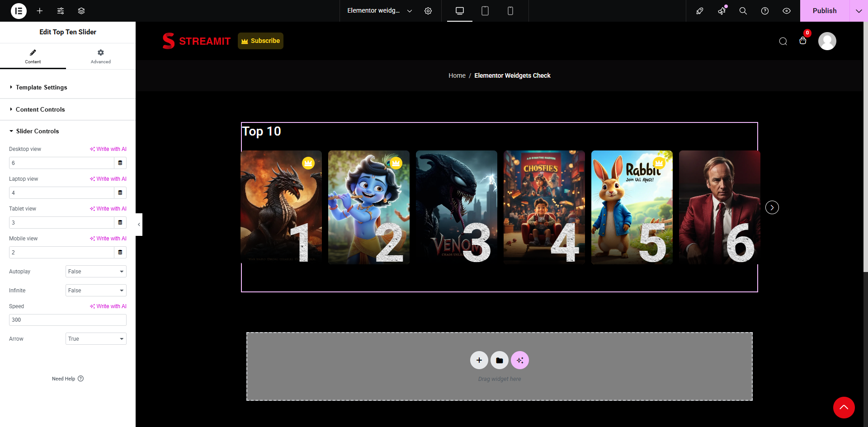
Task: Open the Infinite dropdown
Action: [96, 291]
